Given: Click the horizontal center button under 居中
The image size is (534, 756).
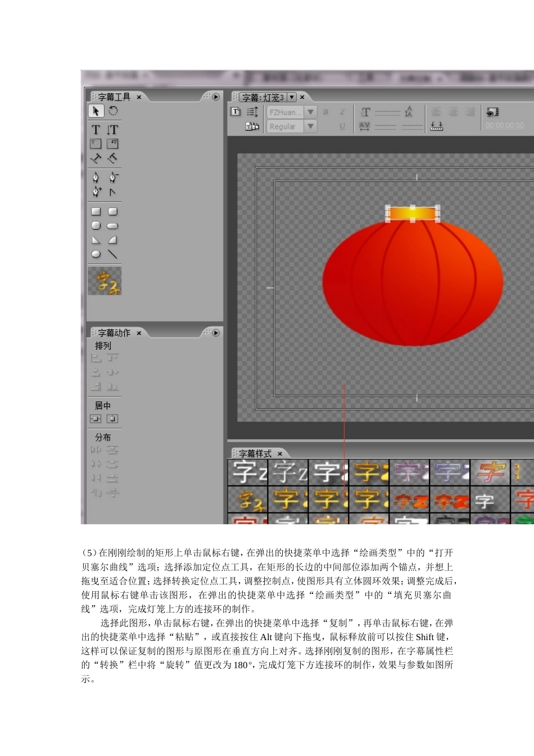Looking at the screenshot, I should [x=112, y=419].
